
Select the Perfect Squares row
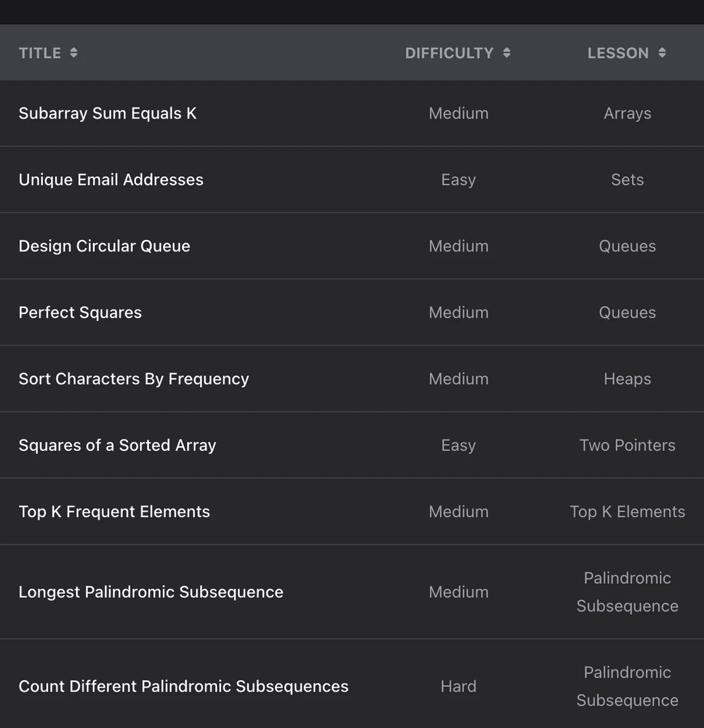(x=80, y=312)
